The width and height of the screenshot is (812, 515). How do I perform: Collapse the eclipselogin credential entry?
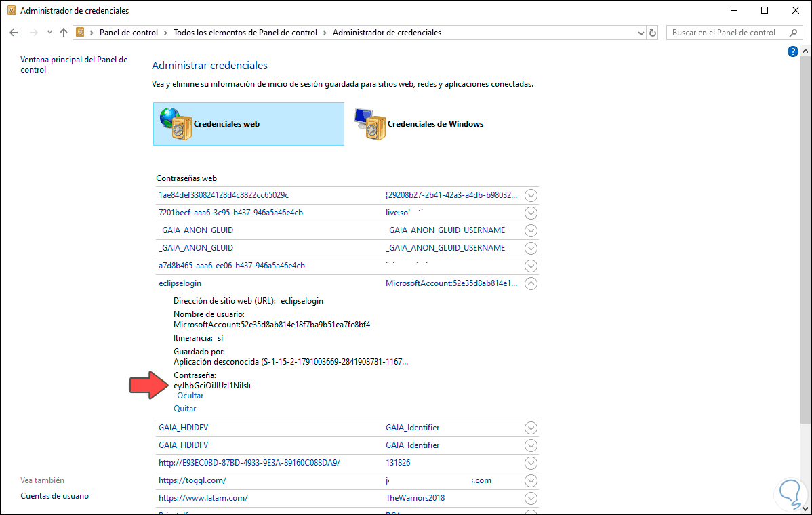pyautogui.click(x=531, y=283)
